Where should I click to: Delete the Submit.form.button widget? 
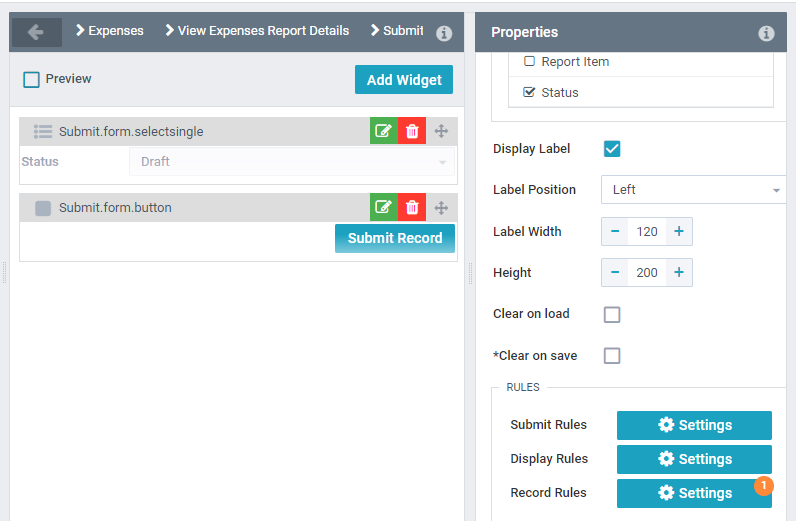tap(412, 208)
